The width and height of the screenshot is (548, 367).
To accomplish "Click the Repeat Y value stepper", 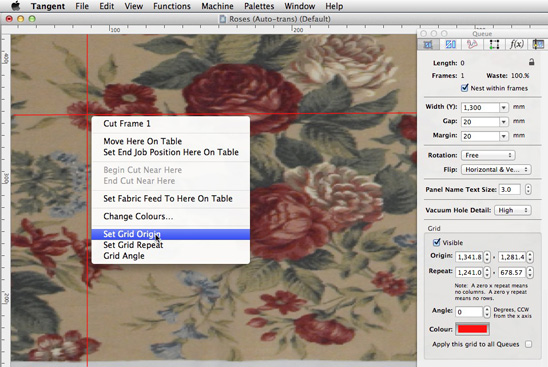I will pos(530,272).
